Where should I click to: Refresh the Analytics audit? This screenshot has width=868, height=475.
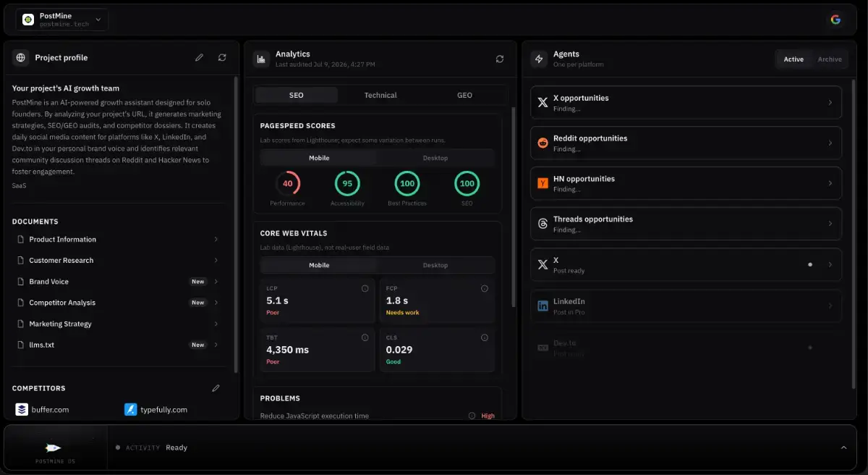pos(500,59)
